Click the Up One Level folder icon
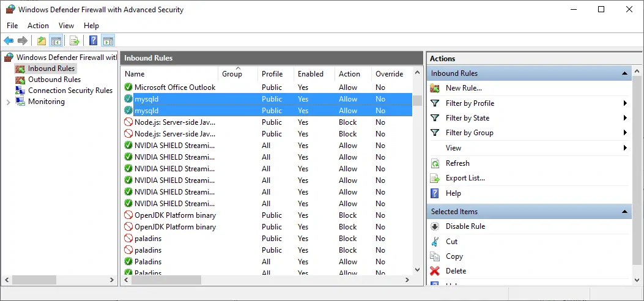Viewport: 644px width, 301px height. (x=41, y=41)
